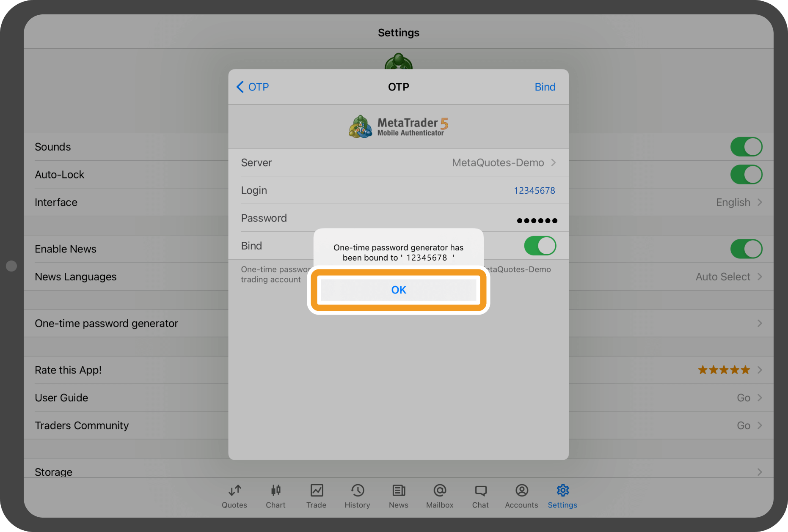Toggle the Enable News switch

click(746, 249)
